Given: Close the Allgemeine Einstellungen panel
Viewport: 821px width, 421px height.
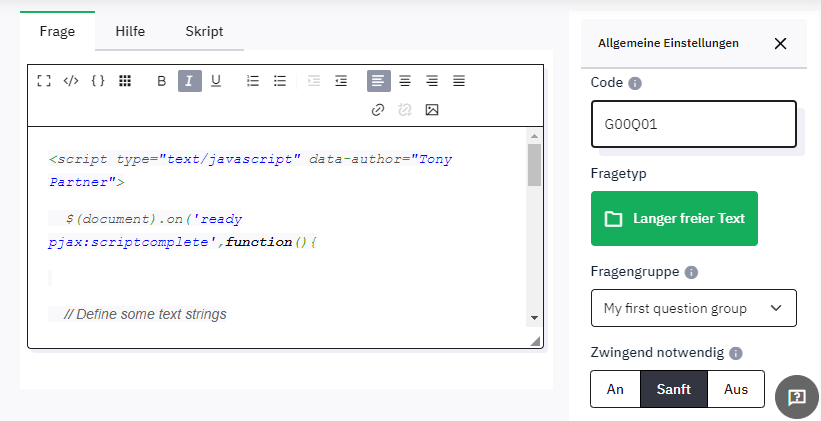Looking at the screenshot, I should (781, 43).
